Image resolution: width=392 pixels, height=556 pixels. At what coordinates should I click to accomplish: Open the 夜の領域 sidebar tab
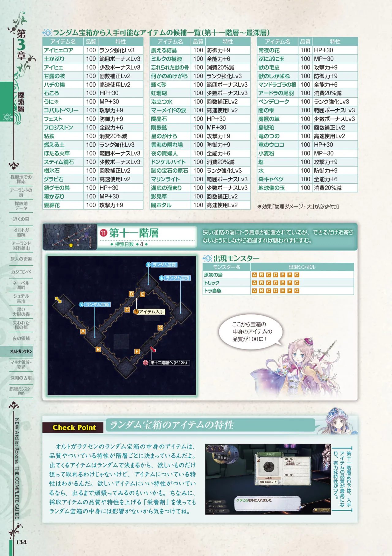[21, 338]
